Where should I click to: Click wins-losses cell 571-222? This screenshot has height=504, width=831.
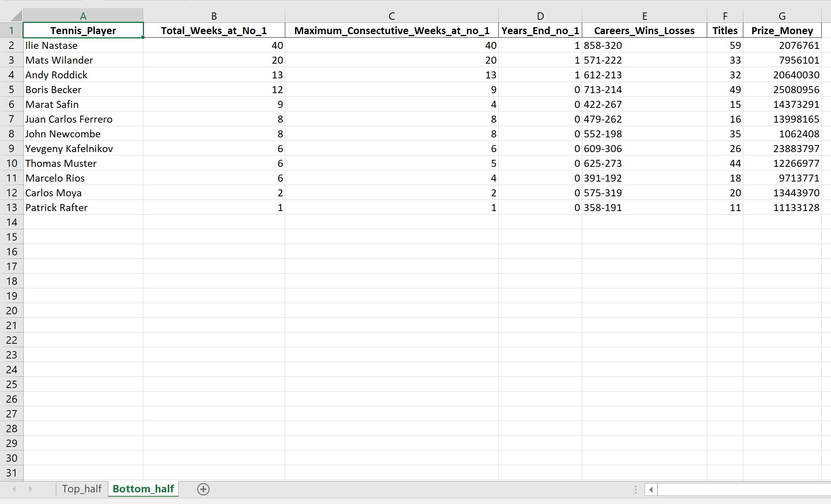point(644,60)
